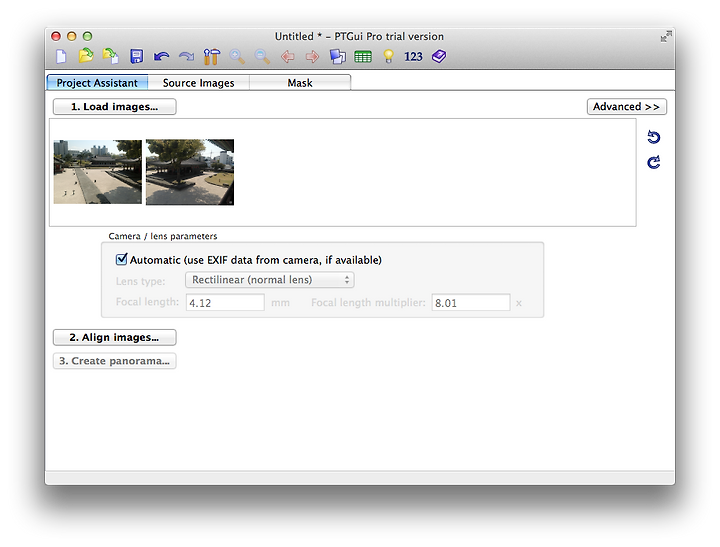720x547 pixels.
Task: Click the 2. Align images button
Action: [x=114, y=337]
